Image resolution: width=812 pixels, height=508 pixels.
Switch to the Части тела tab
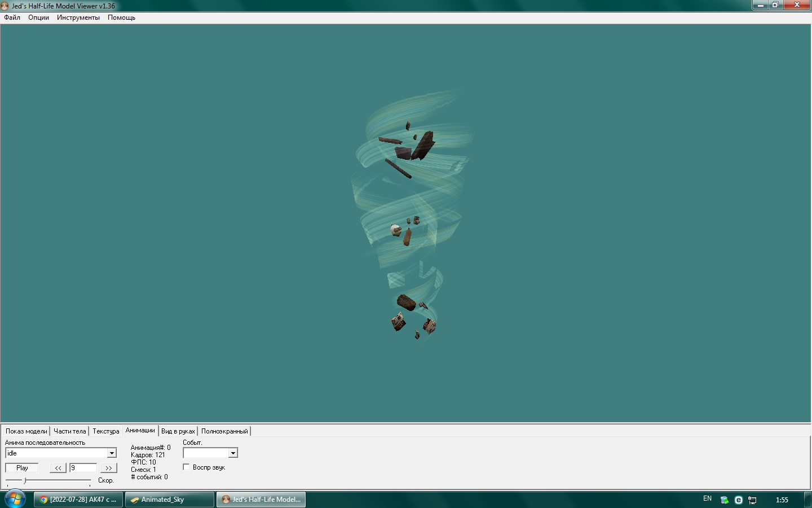tap(69, 431)
